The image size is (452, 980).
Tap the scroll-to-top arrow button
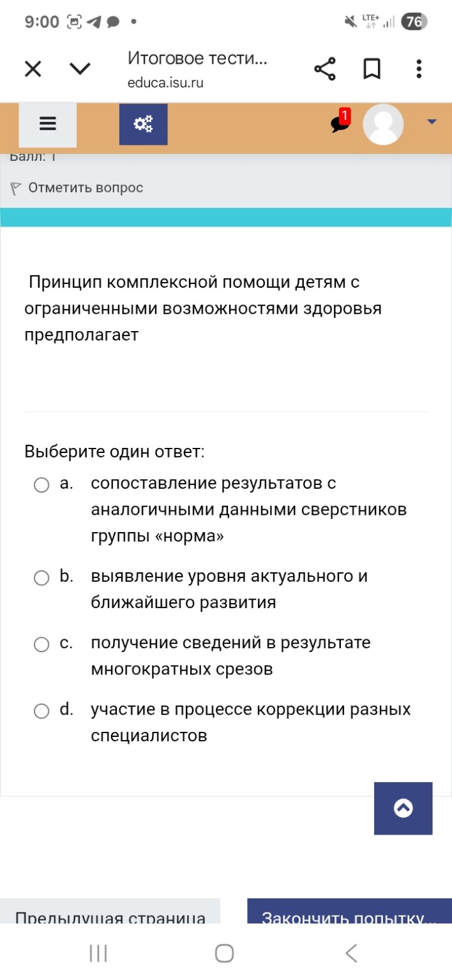pos(403,808)
